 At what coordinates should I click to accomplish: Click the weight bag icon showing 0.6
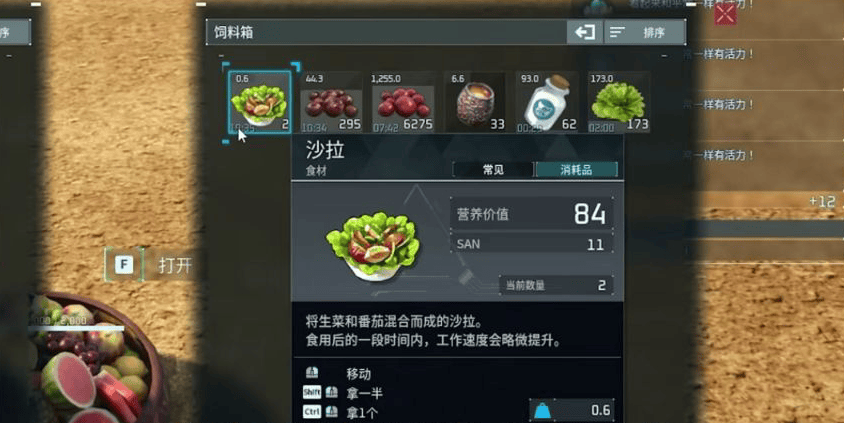point(543,411)
